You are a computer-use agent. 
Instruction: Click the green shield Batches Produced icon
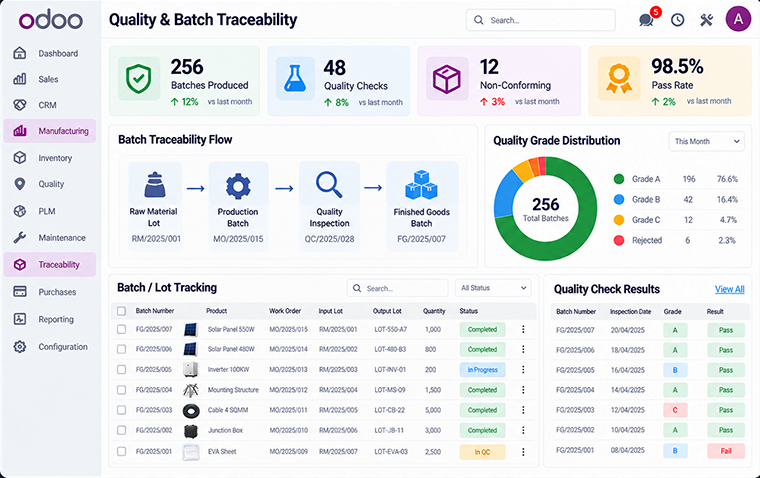tap(139, 79)
